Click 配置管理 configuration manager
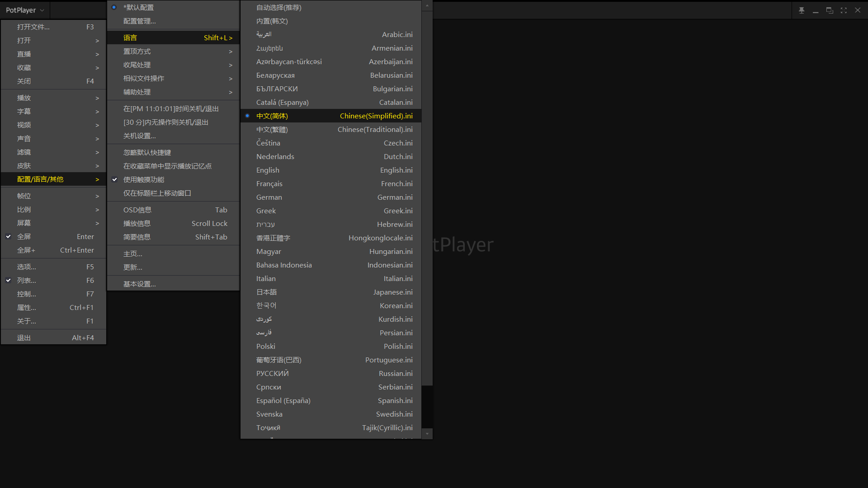Viewport: 868px width, 488px height. 140,21
